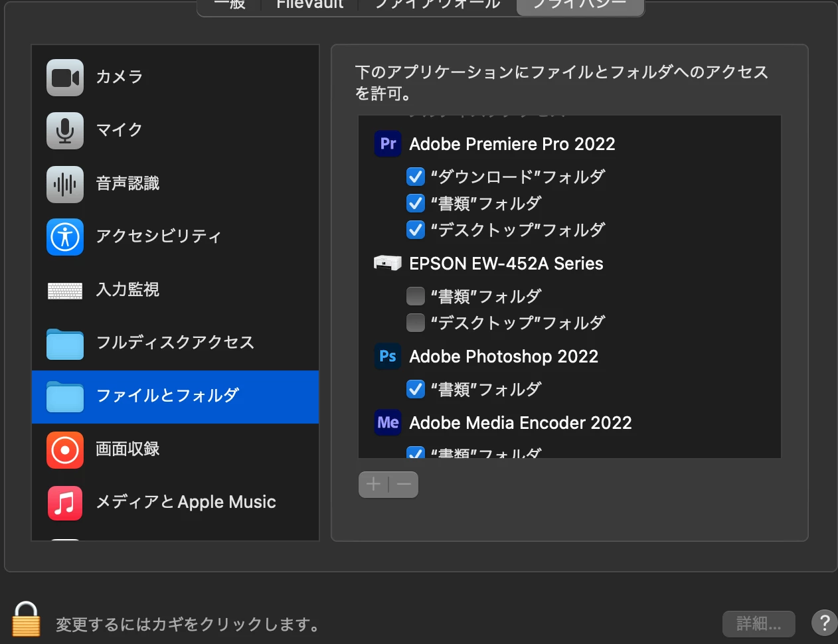The image size is (838, 644).
Task: Click the Microphone icon in the sidebar
Action: click(x=65, y=131)
